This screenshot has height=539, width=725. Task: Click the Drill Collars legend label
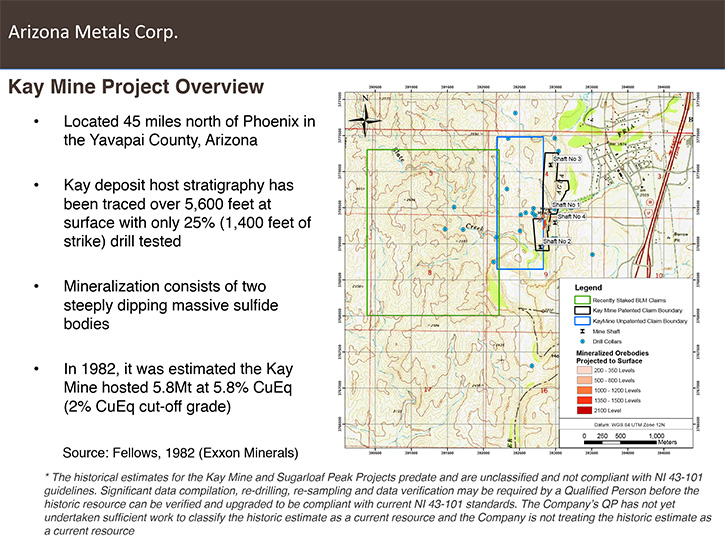pyautogui.click(x=607, y=342)
